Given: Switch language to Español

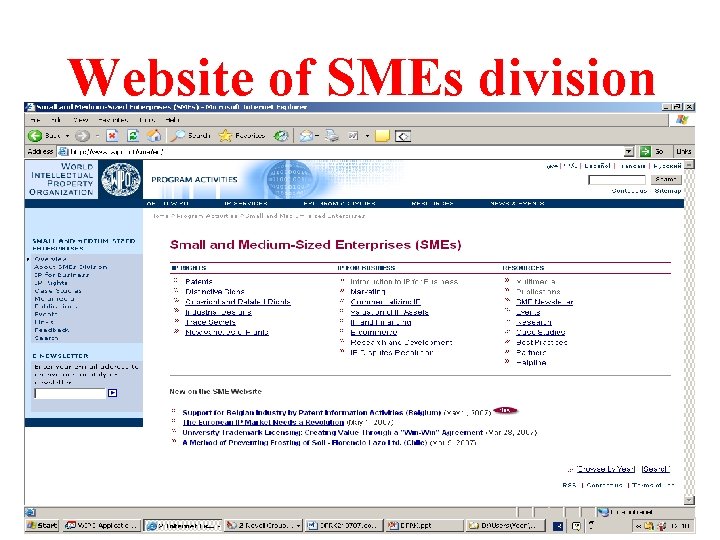Looking at the screenshot, I should [x=597, y=166].
